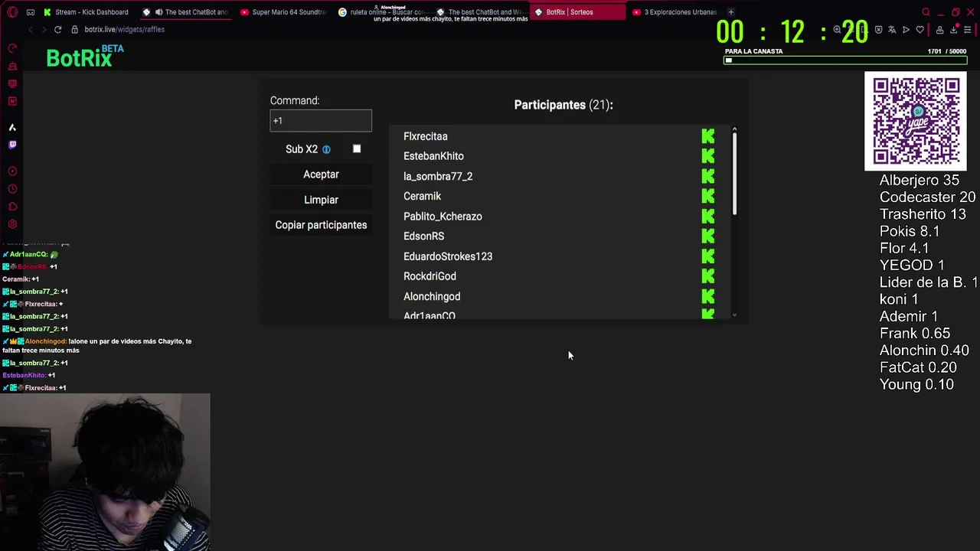The height and width of the screenshot is (551, 980).
Task: Open a new browser tab
Action: 730,12
